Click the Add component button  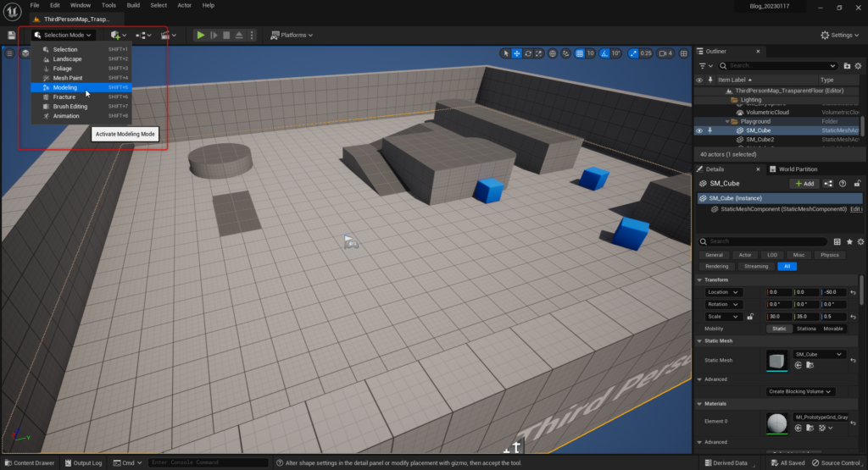[804, 184]
